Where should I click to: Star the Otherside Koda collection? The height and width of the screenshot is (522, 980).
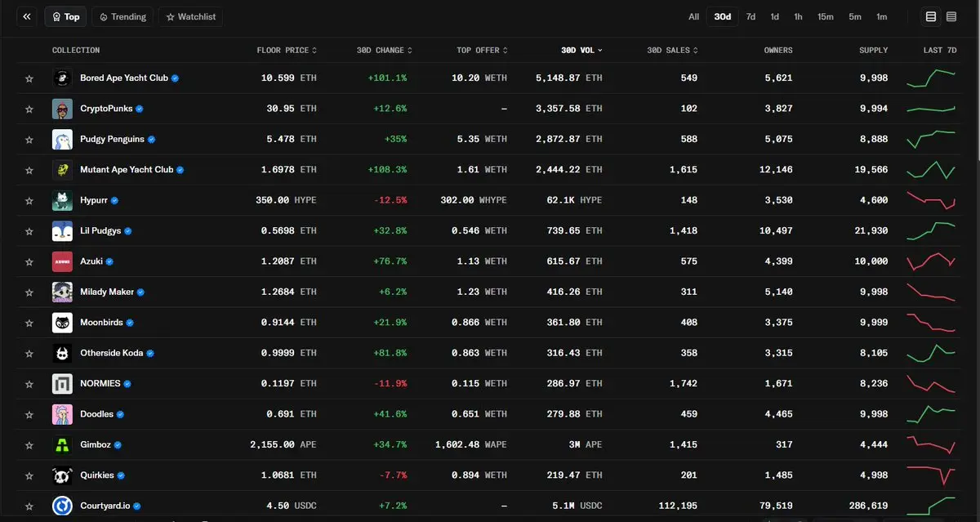(29, 354)
